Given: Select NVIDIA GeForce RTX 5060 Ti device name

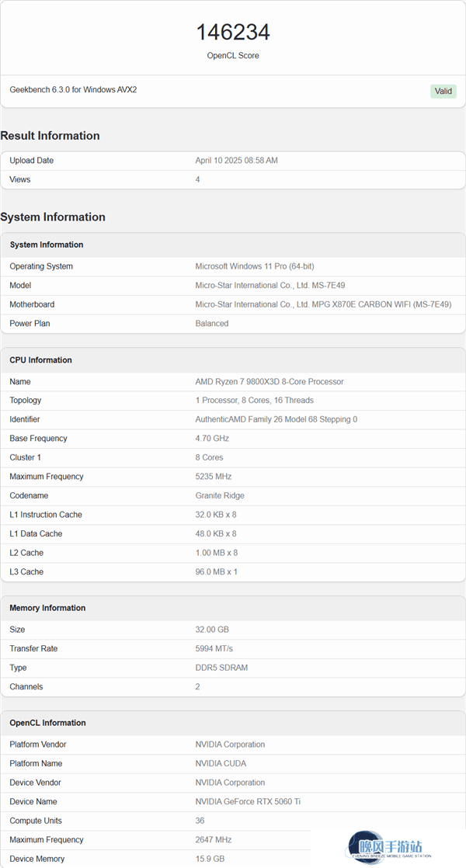Looking at the screenshot, I should point(248,801).
